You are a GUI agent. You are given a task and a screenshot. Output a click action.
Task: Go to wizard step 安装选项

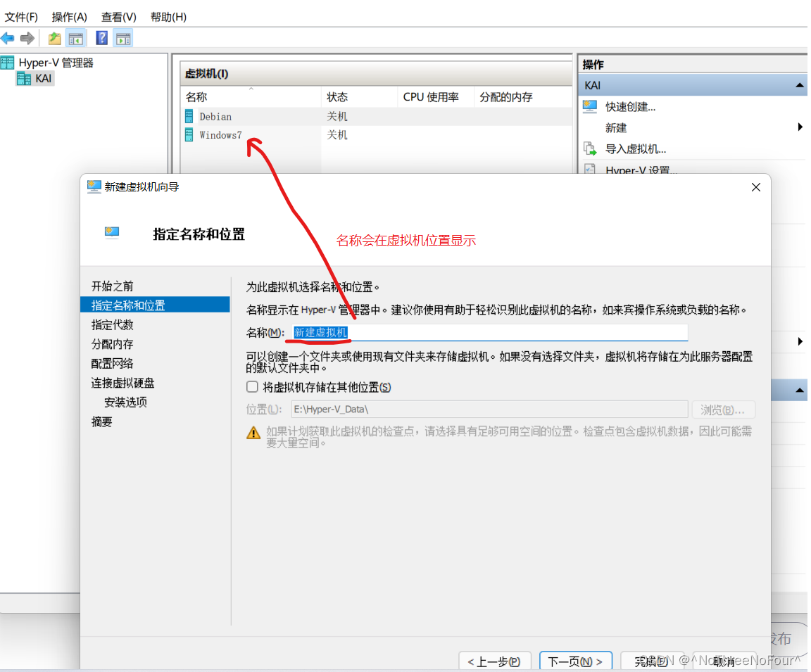coord(126,402)
